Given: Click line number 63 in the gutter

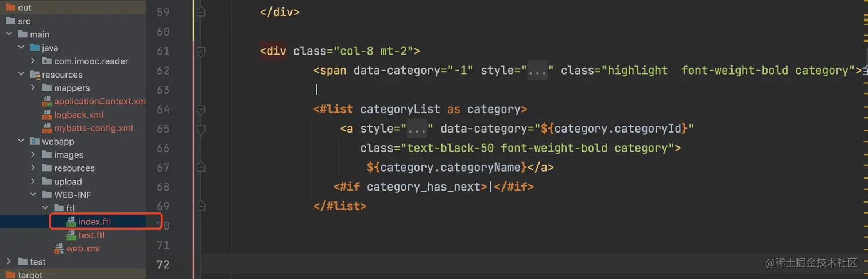Looking at the screenshot, I should tap(163, 90).
